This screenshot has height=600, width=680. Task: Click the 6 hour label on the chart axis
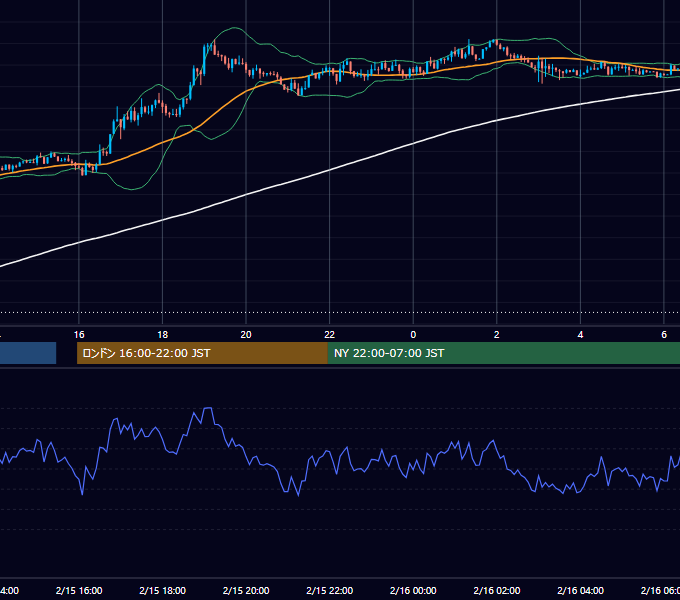tap(664, 335)
